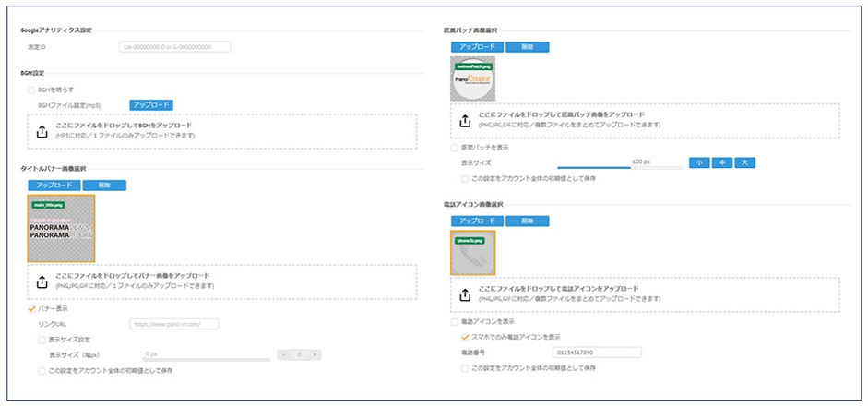The height and width of the screenshot is (407, 868).
Task: Click アップロード in the phone icon section
Action: point(477,221)
